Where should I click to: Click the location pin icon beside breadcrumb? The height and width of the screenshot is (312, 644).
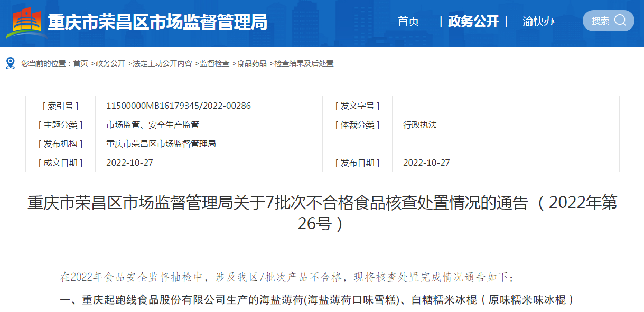[x=11, y=63]
